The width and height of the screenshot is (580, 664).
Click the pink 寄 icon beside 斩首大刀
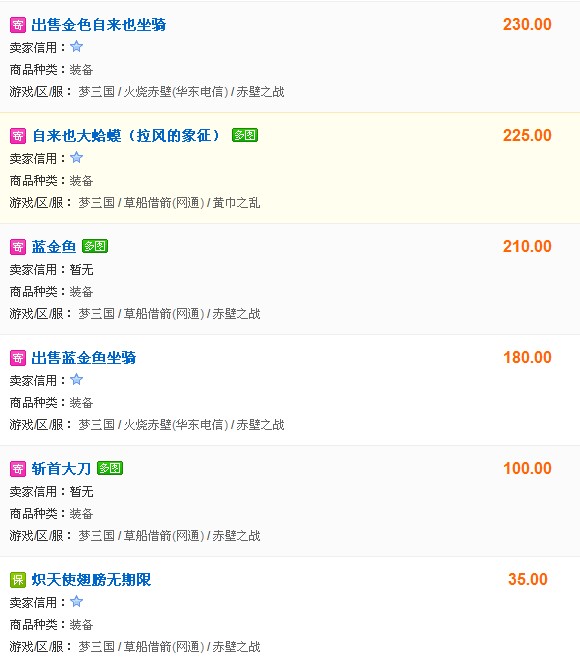coord(18,469)
